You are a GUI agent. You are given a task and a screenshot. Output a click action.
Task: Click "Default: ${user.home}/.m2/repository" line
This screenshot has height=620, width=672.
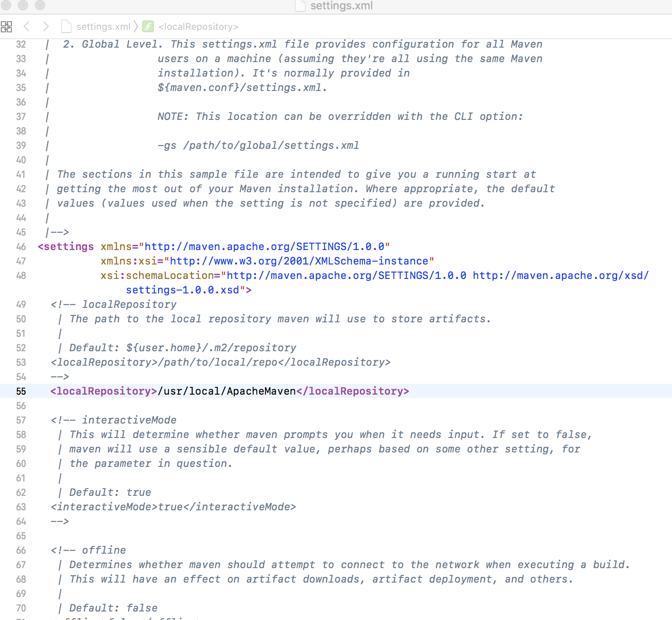click(x=183, y=348)
